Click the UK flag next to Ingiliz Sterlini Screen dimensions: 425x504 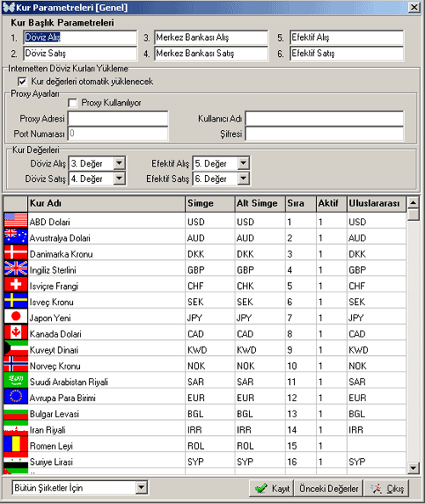click(16, 269)
